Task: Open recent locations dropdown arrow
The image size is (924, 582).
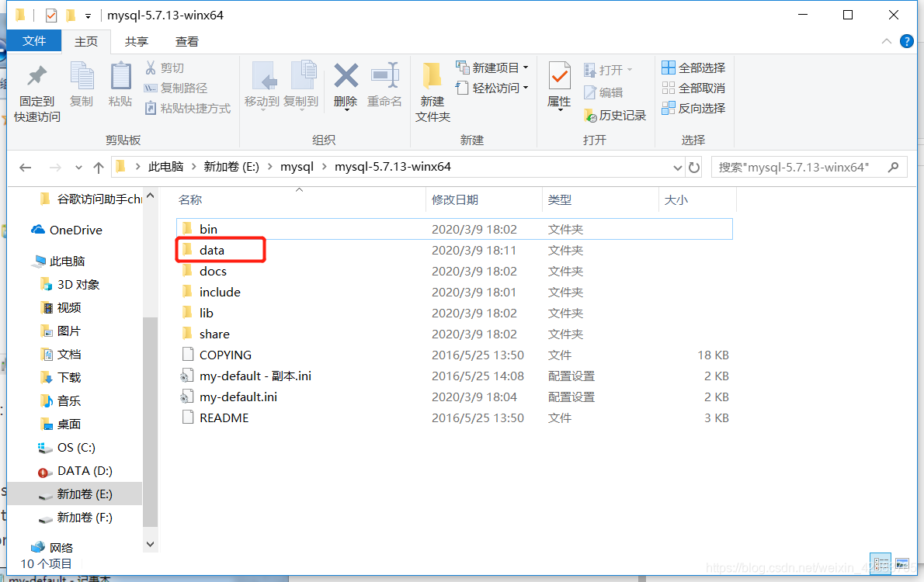Action: click(78, 168)
